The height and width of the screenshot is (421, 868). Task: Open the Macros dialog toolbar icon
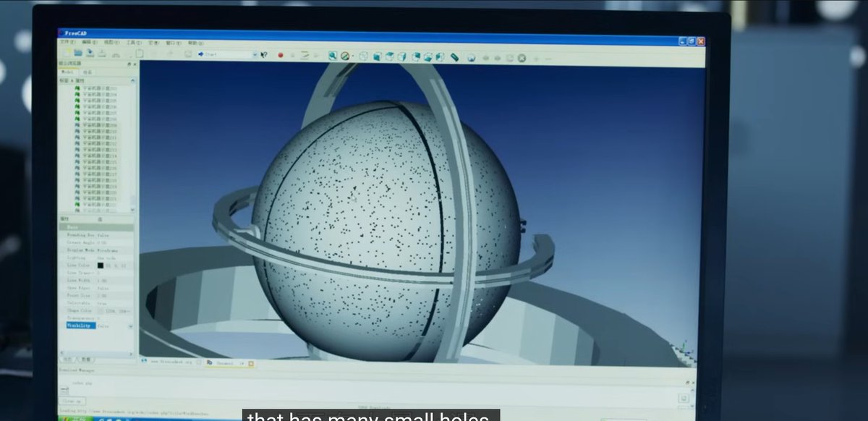(x=305, y=55)
